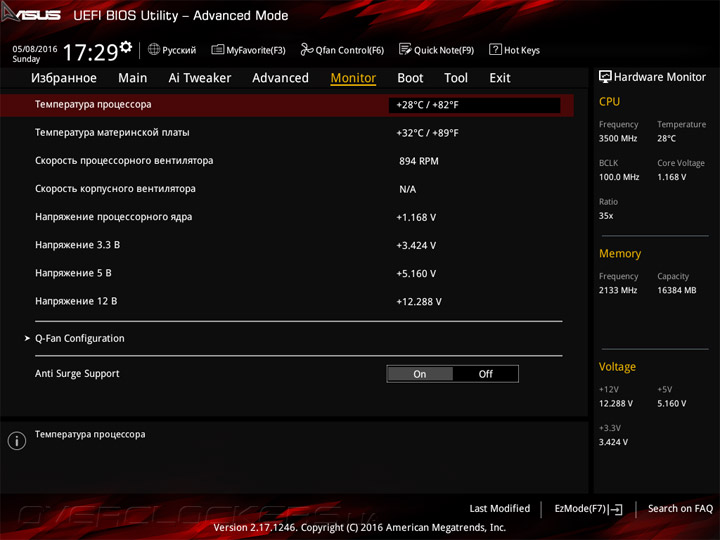
Task: Show the Hot Keys list
Action: pyautogui.click(x=514, y=50)
